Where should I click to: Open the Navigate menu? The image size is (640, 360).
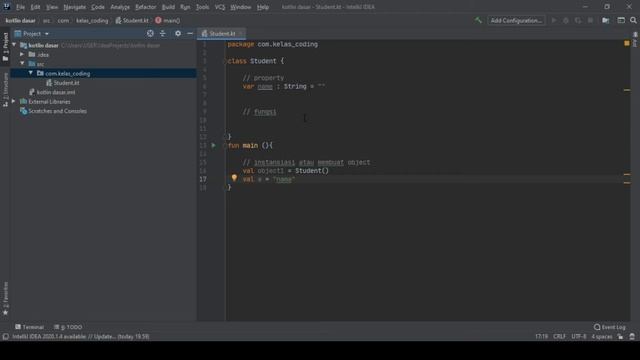75,7
